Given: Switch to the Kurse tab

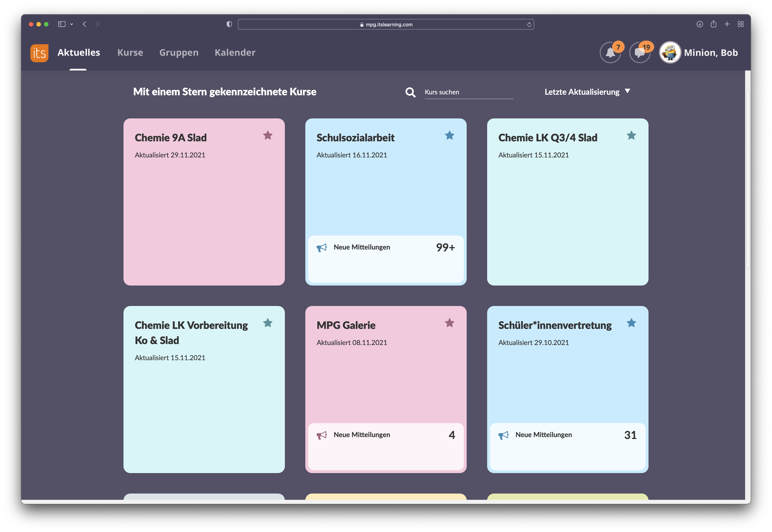Looking at the screenshot, I should pos(130,53).
